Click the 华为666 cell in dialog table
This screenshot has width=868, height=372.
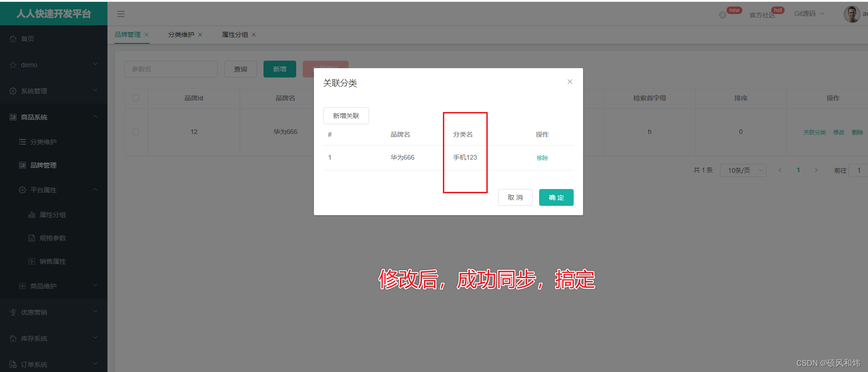click(x=403, y=157)
